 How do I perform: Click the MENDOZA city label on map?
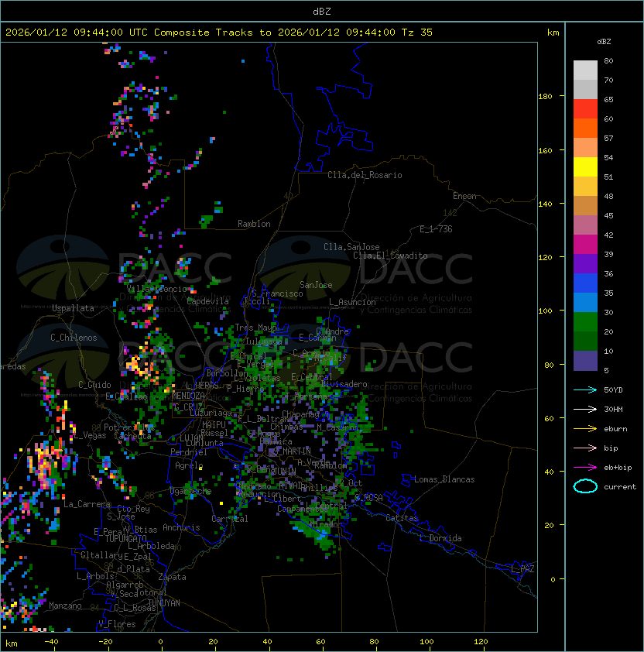click(188, 396)
